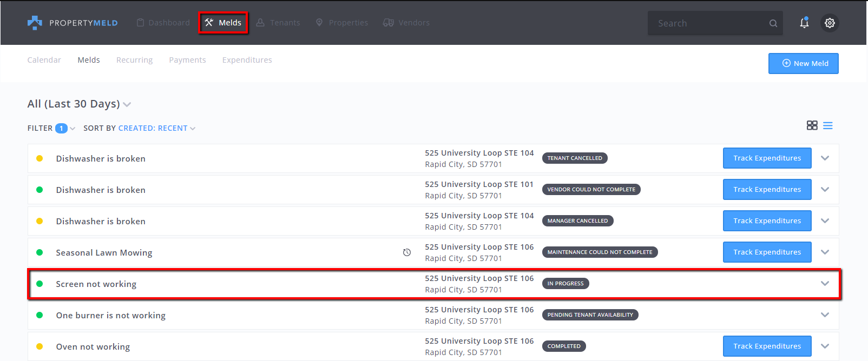868x361 pixels.
Task: Expand the Screen not working row chevron
Action: pos(825,284)
